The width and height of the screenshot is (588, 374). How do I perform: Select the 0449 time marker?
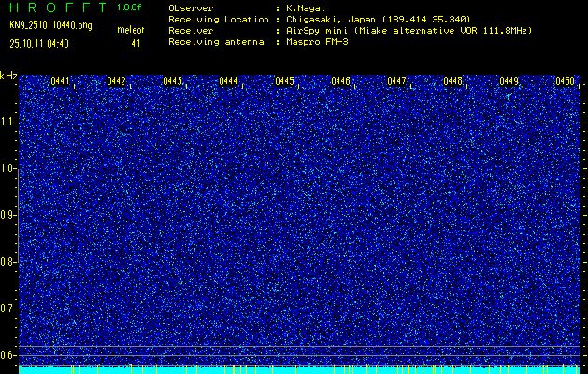tap(509, 81)
